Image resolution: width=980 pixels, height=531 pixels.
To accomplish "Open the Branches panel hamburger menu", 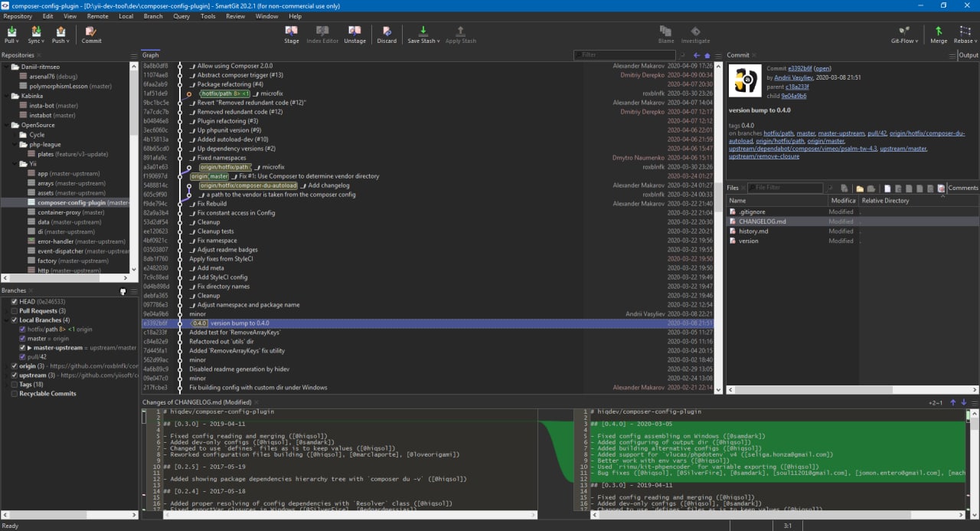I will click(x=133, y=291).
